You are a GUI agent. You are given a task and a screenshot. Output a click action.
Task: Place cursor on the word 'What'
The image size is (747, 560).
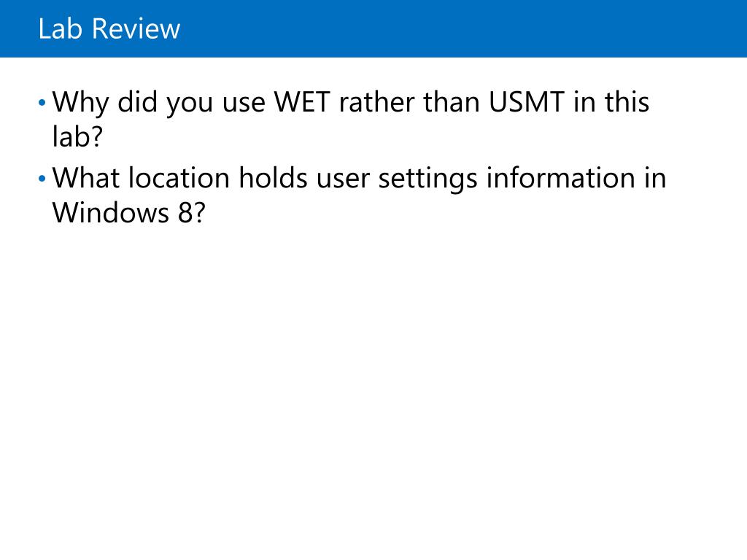[x=86, y=178]
